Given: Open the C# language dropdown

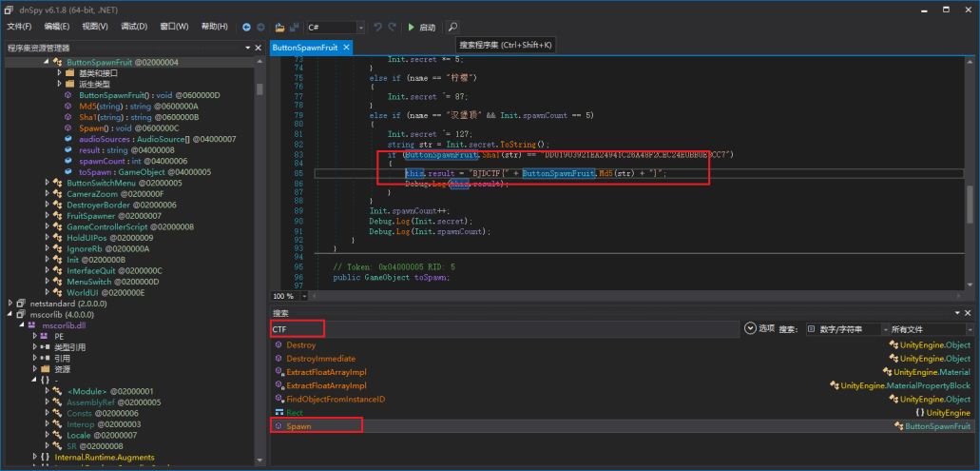Looking at the screenshot, I should [x=360, y=28].
